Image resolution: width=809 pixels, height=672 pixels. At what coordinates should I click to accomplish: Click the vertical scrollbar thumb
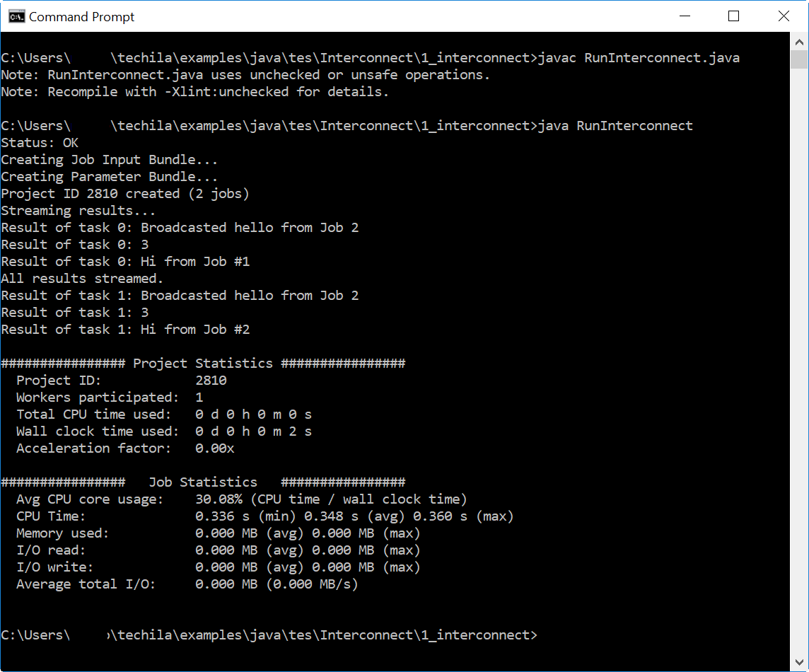click(799, 59)
